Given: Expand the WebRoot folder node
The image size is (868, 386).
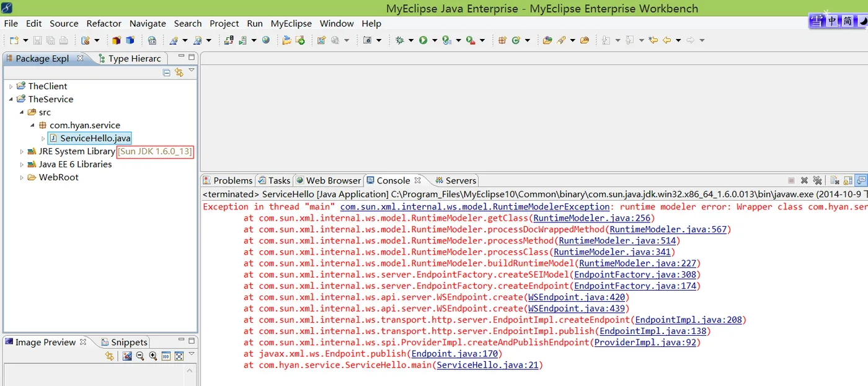Looking at the screenshot, I should pyautogui.click(x=22, y=178).
